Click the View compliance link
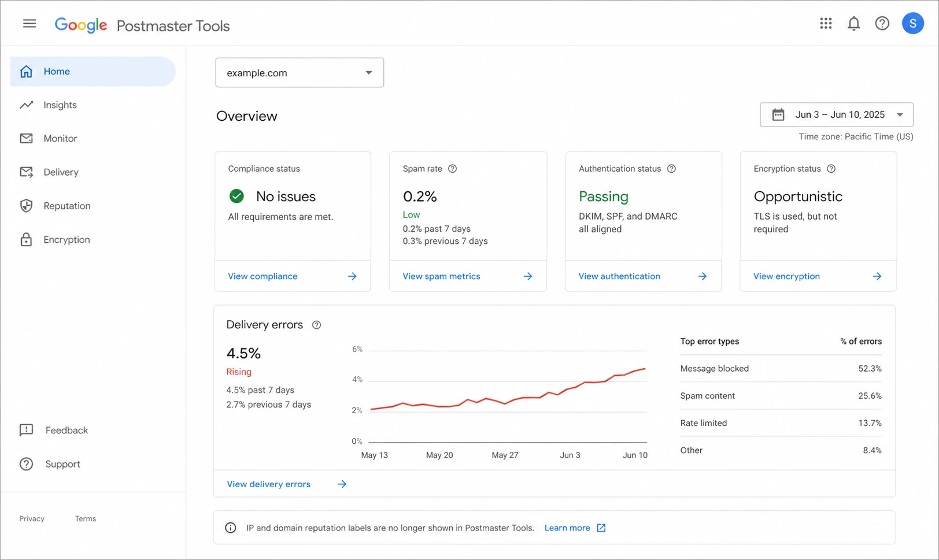 coord(263,276)
